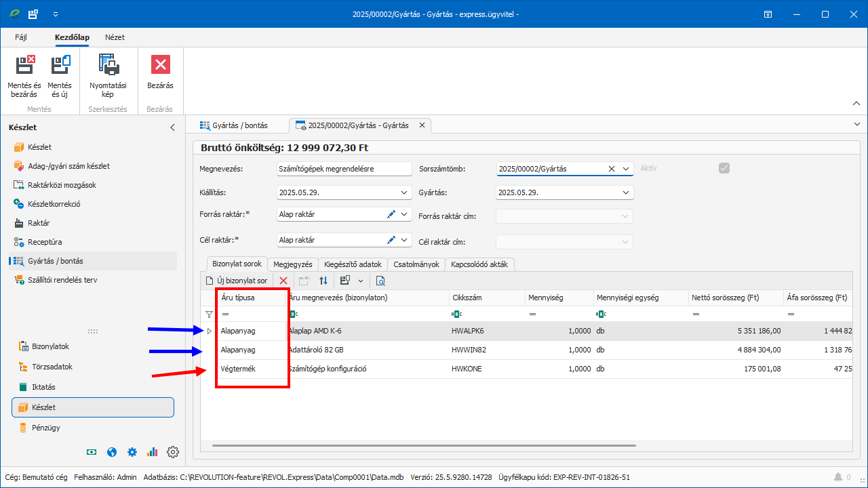Expand the first Alapanyag row arrow
Viewport: 868px width, 488px height.
click(x=209, y=331)
